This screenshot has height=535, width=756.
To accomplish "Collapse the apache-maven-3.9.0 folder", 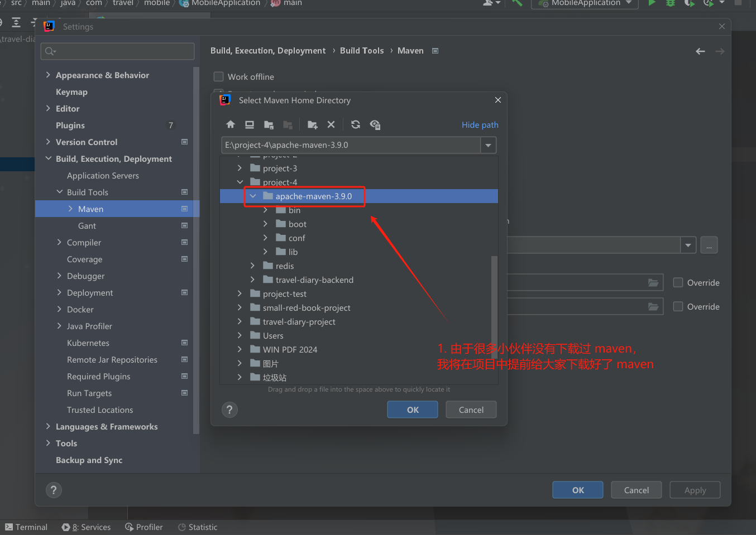I will [x=252, y=196].
